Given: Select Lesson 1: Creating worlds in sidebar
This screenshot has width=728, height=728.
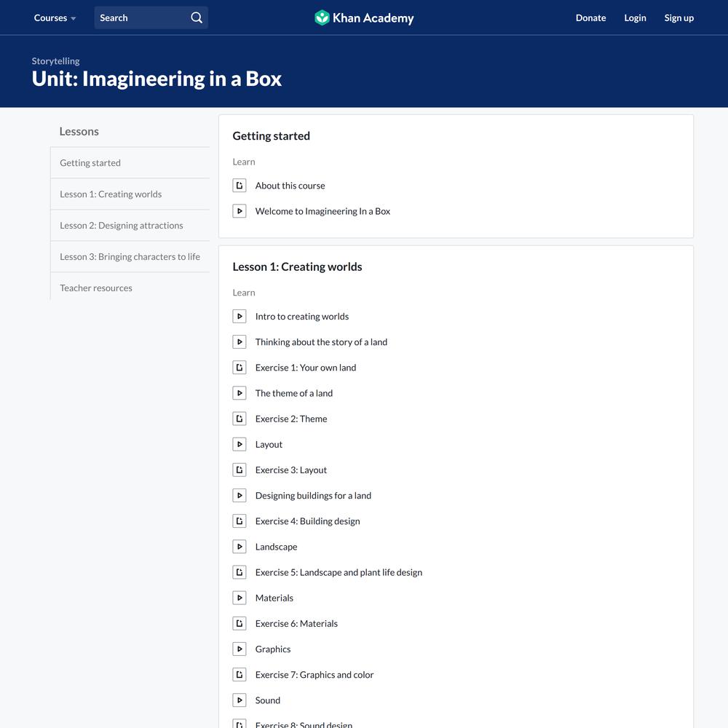Looking at the screenshot, I should tap(111, 194).
